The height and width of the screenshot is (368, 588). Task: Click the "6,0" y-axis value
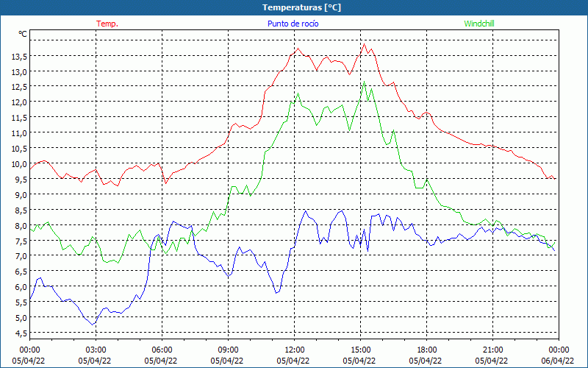21,287
